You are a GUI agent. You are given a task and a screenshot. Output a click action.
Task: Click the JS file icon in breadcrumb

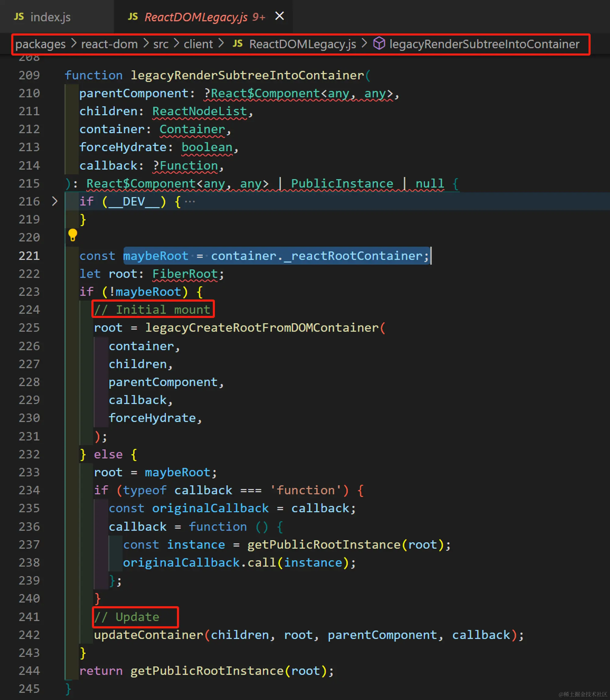point(238,44)
